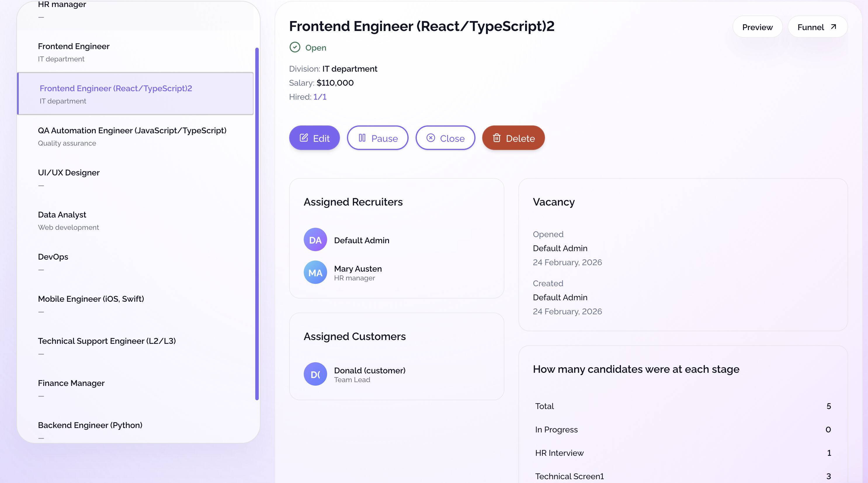Click the trash can Delete icon
Viewport: 868px width, 483px height.
point(496,138)
